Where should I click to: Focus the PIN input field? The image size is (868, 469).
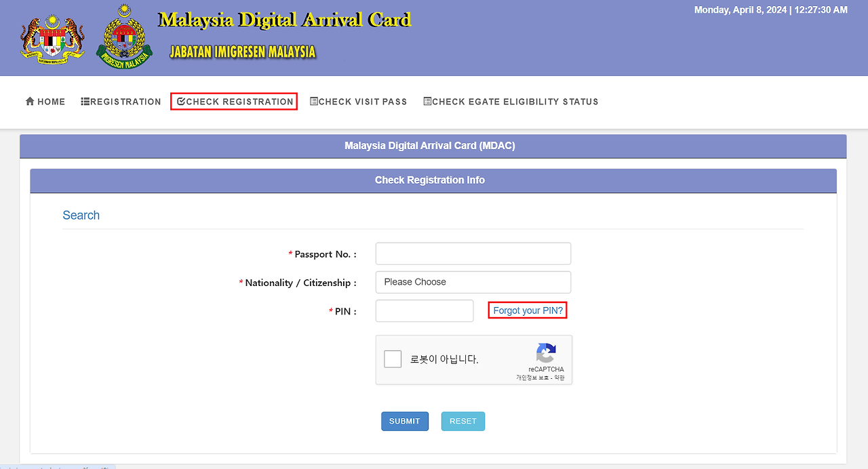425,310
